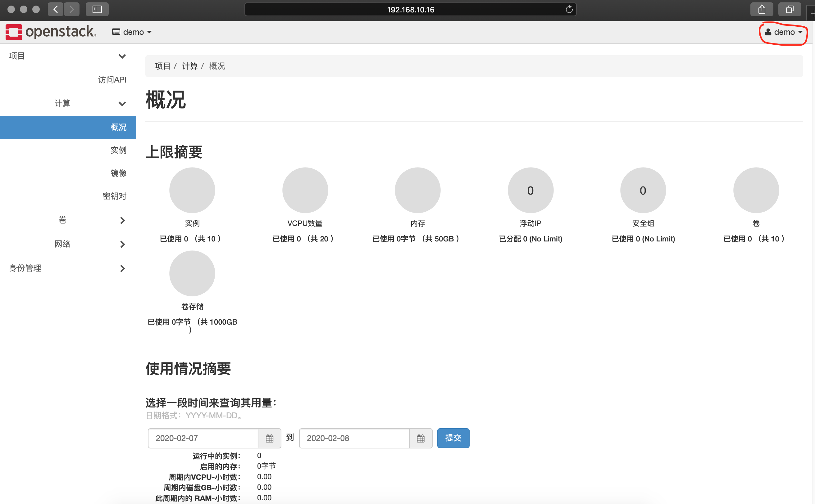Click the 安全组 quota circle
The height and width of the screenshot is (504, 815).
643,190
